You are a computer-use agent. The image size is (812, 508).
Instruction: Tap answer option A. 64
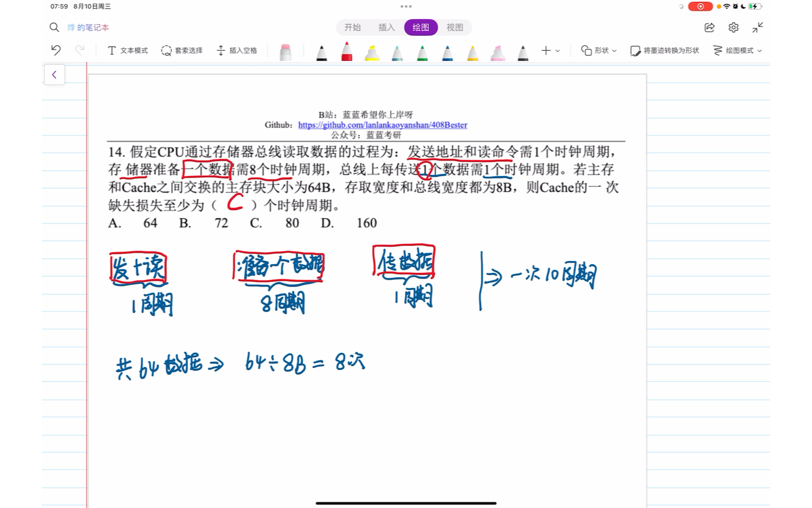tap(133, 223)
